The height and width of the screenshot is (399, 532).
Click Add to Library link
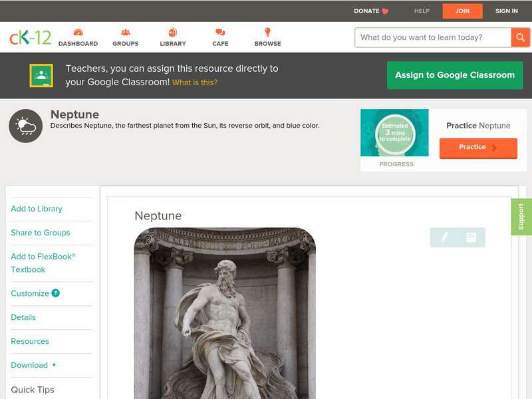tap(37, 209)
